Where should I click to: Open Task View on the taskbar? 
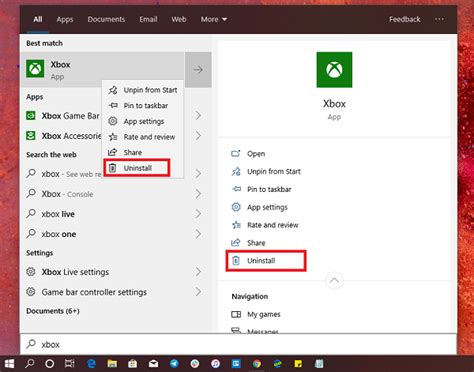pyautogui.click(x=70, y=364)
